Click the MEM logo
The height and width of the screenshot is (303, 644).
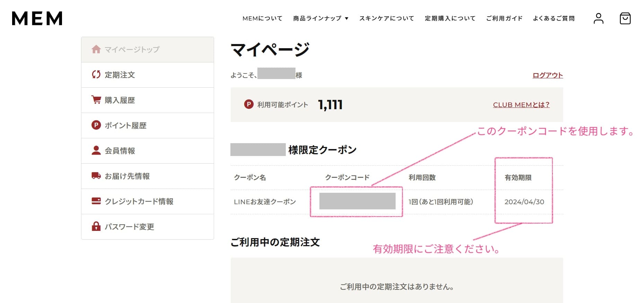(x=37, y=18)
